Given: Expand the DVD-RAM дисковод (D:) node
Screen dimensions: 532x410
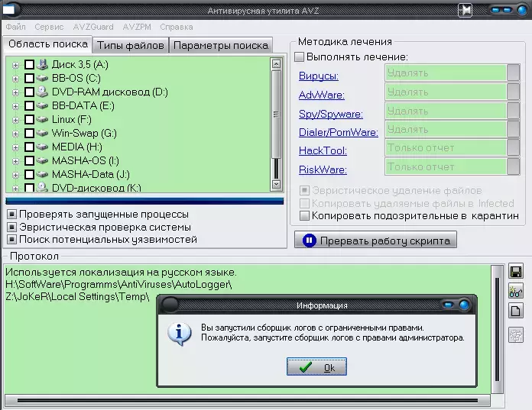Looking at the screenshot, I should 15,92.
